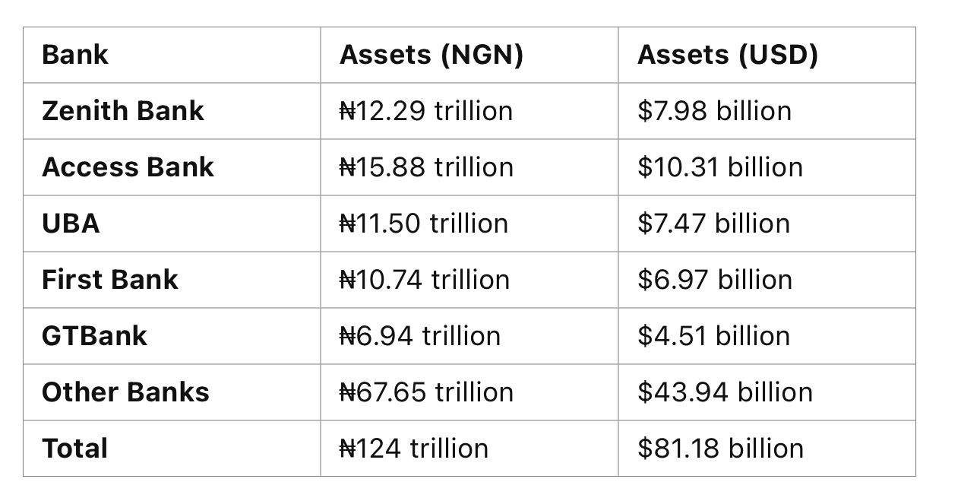980x501 pixels.
Task: Click the UBA row label
Action: [x=71, y=224]
